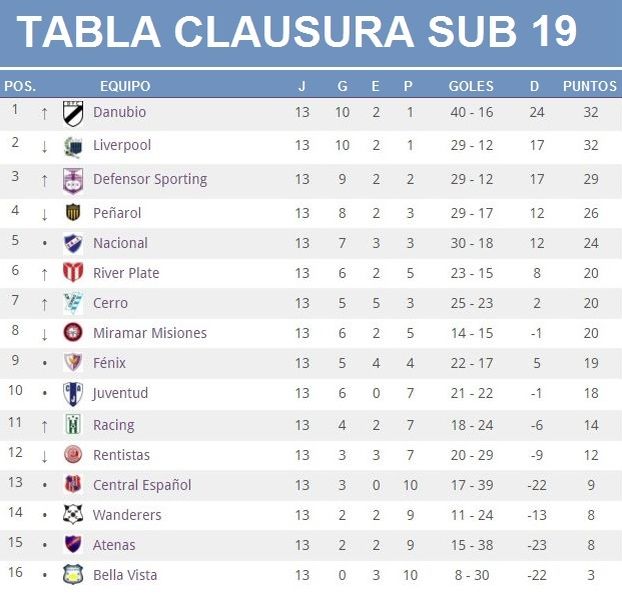The image size is (622, 599).
Task: Click the Liverpool team crest icon
Action: [73, 147]
